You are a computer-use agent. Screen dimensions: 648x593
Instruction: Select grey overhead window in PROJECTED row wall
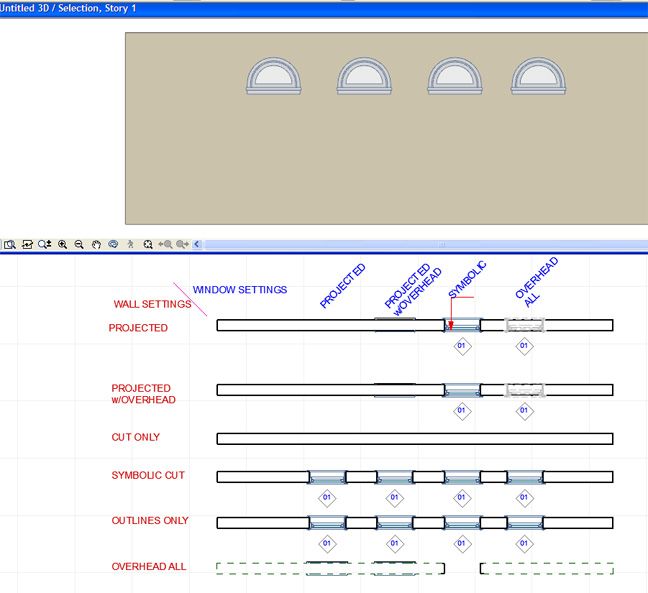pyautogui.click(x=525, y=325)
